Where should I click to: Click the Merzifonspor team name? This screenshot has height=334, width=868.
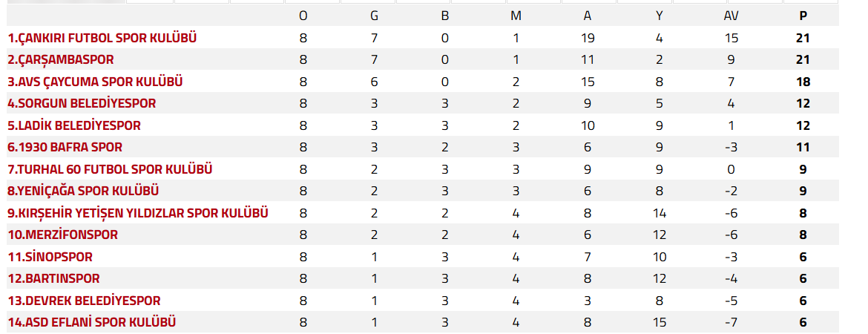[x=62, y=235]
